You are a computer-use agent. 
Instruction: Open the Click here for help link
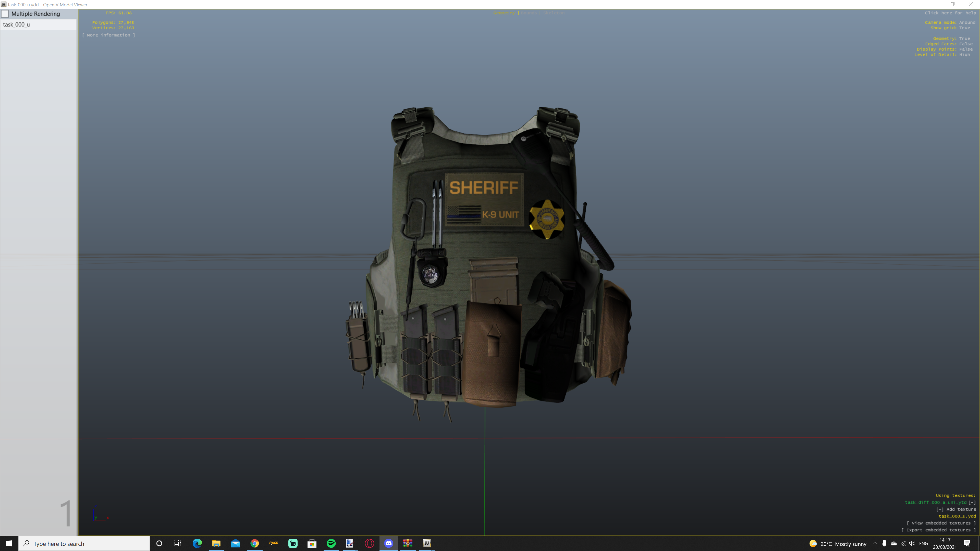[x=950, y=13]
